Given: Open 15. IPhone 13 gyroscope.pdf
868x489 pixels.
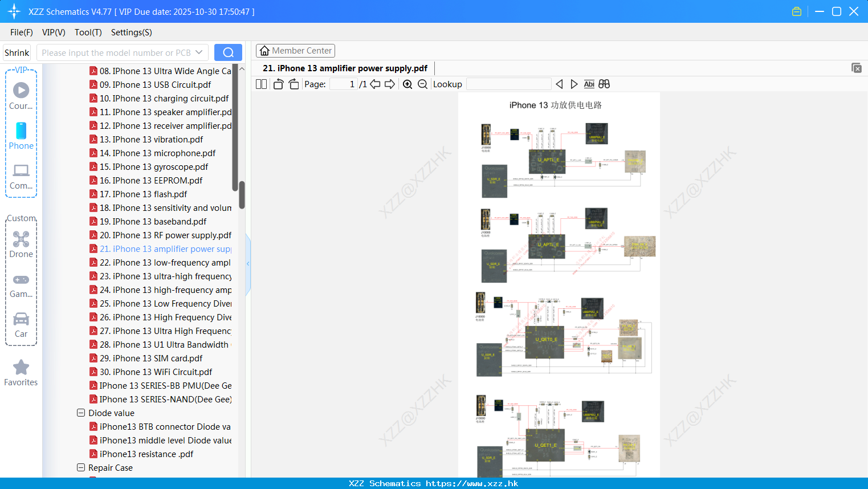Looking at the screenshot, I should (x=149, y=166).
